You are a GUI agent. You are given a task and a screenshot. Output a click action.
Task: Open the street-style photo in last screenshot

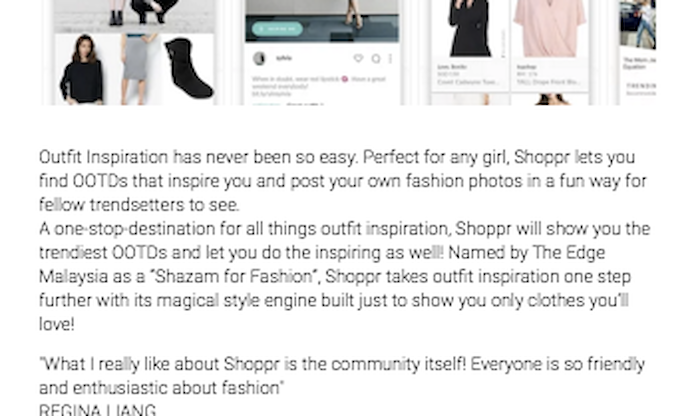tap(638, 24)
